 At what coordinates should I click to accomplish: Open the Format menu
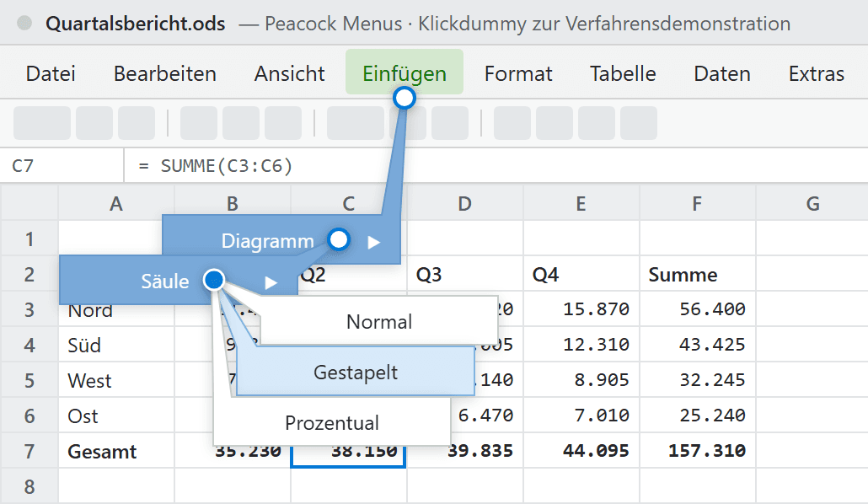tap(518, 73)
